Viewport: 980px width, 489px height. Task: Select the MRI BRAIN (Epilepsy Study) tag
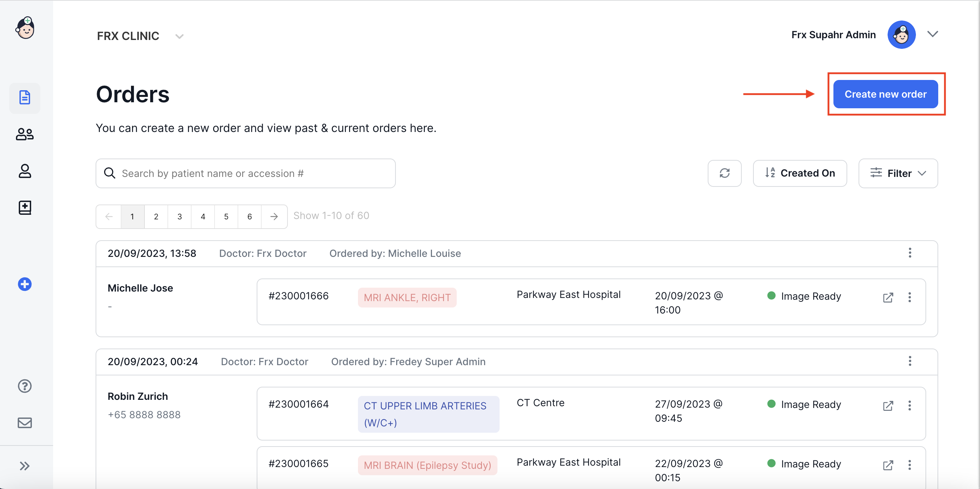click(x=427, y=465)
